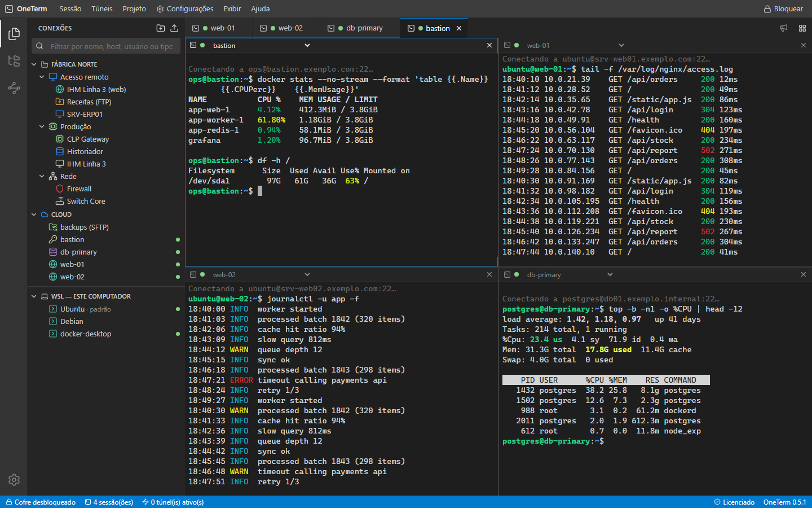Click the Licenciado status indicator
This screenshot has height=508, width=812.
tap(734, 502)
